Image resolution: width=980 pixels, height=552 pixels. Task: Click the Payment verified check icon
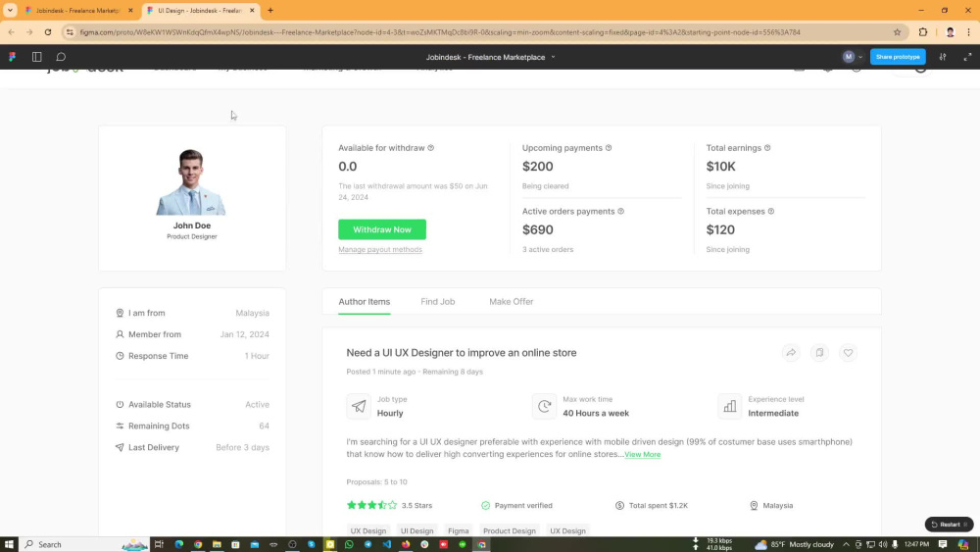[486, 505]
